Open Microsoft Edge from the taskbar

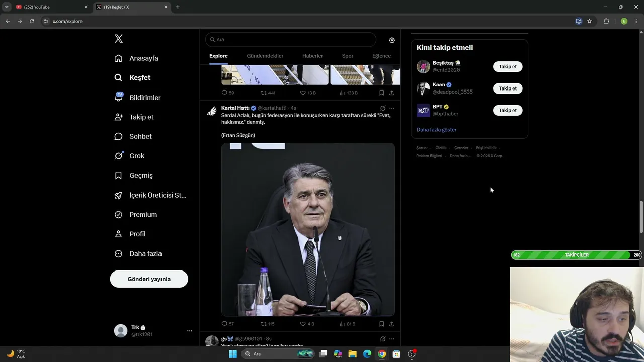(367, 354)
